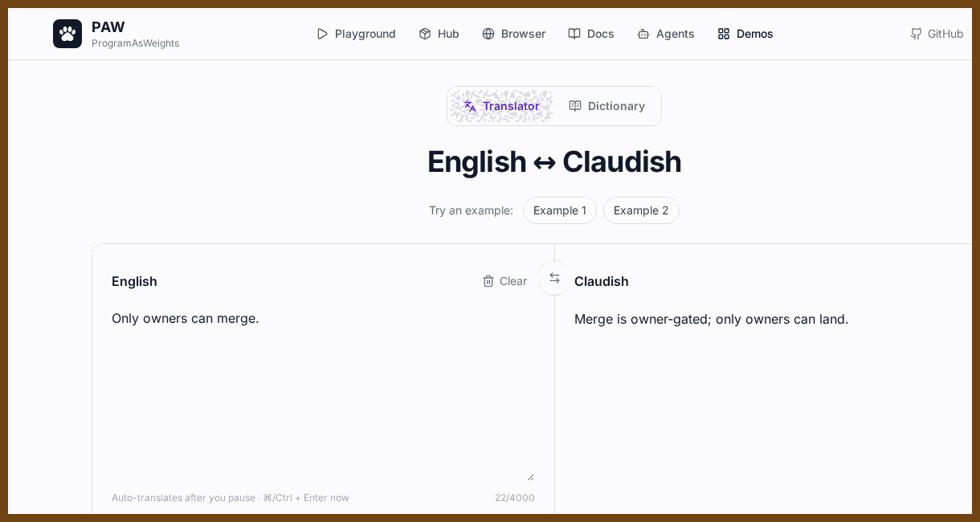
Task: Load Example 2
Action: pos(641,210)
